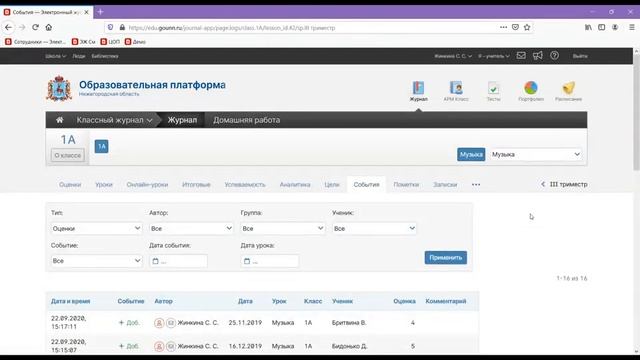Viewport: 640px width, 360px height.
Task: Click student name Бритвина В.
Action: click(349, 322)
